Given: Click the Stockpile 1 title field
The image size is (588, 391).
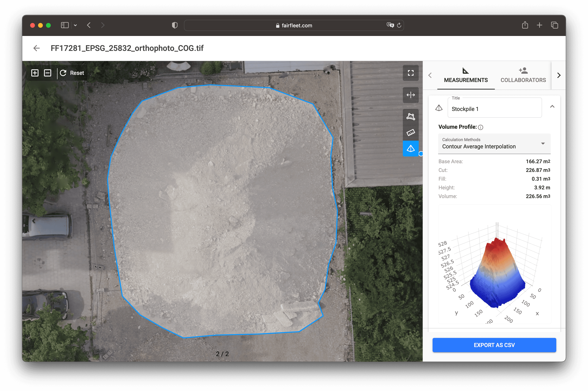Looking at the screenshot, I should [494, 109].
